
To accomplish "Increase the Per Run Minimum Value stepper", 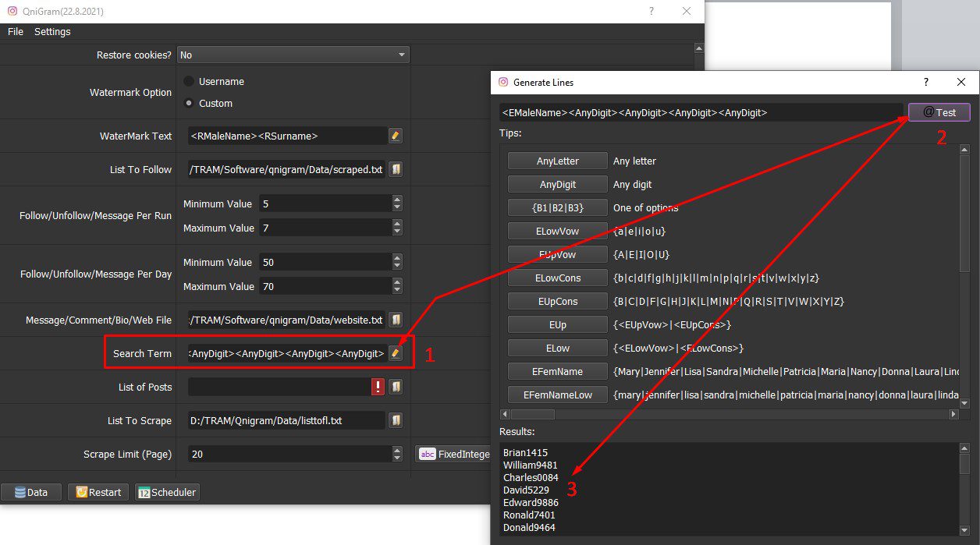I will click(x=397, y=200).
